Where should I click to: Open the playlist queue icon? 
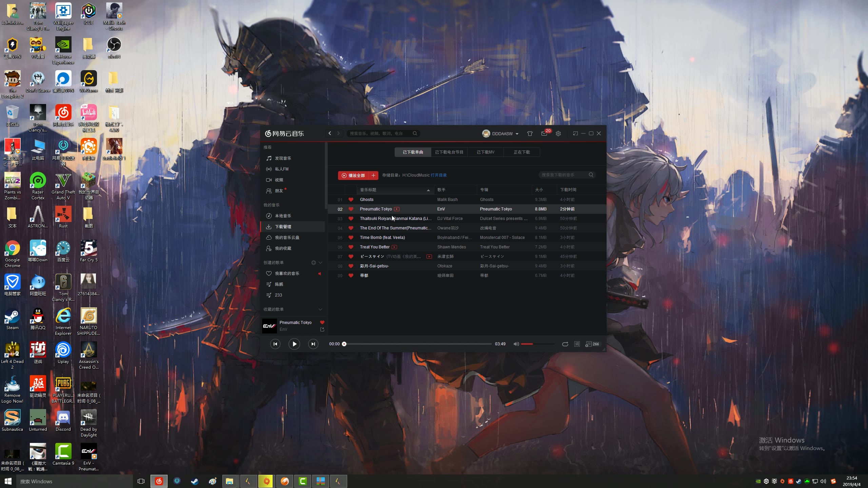pos(588,344)
